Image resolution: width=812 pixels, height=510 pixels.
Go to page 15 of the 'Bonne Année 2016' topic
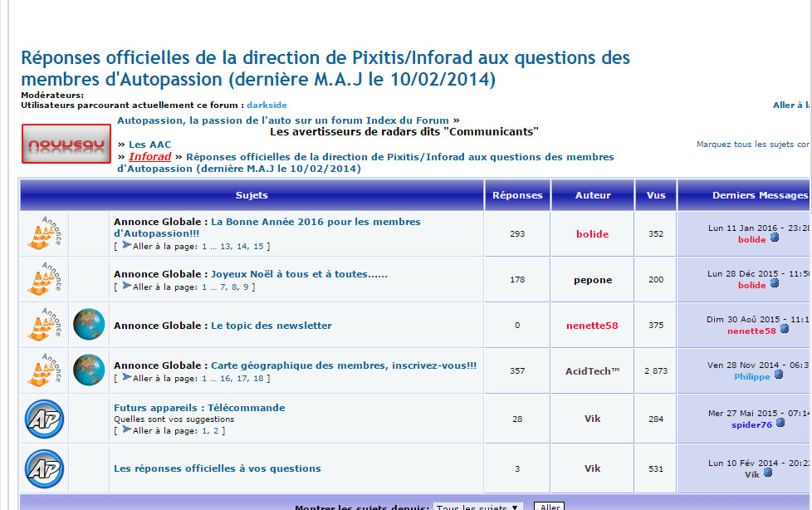[258, 246]
